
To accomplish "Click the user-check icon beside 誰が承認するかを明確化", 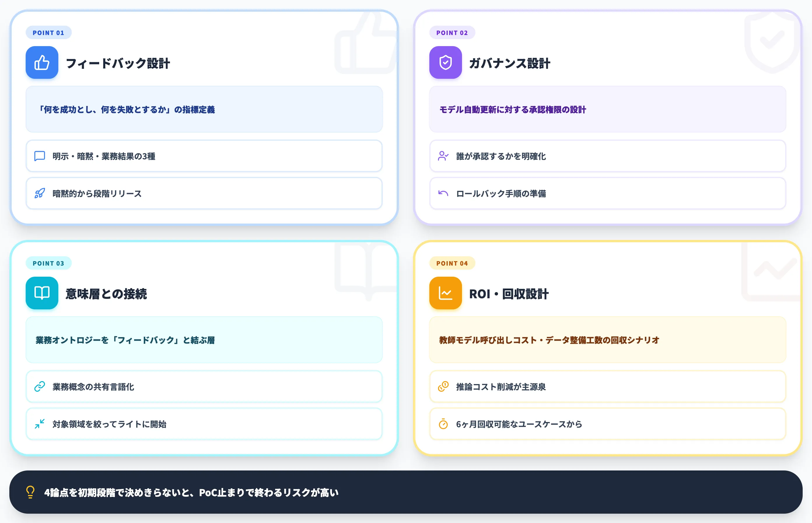I will 443,156.
